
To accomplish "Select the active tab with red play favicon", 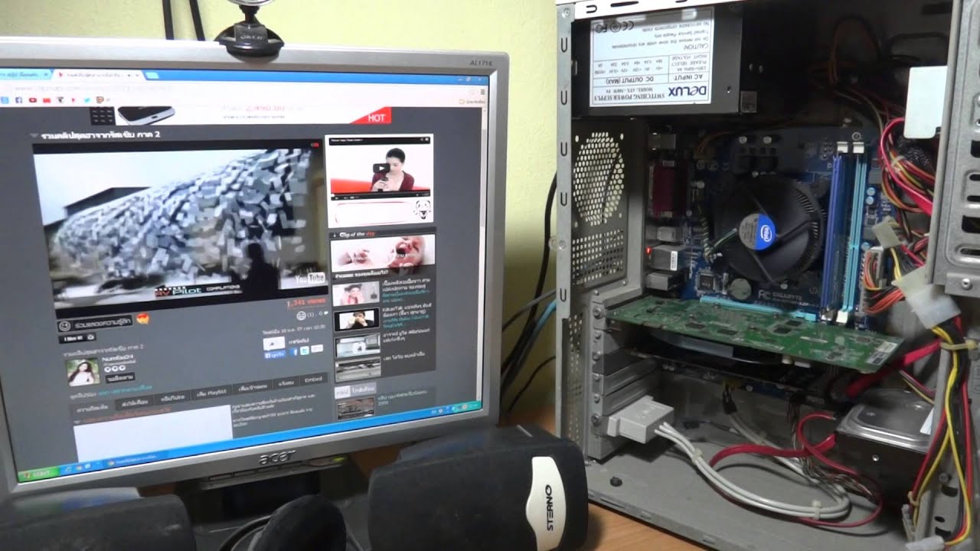I will pyautogui.click(x=100, y=75).
